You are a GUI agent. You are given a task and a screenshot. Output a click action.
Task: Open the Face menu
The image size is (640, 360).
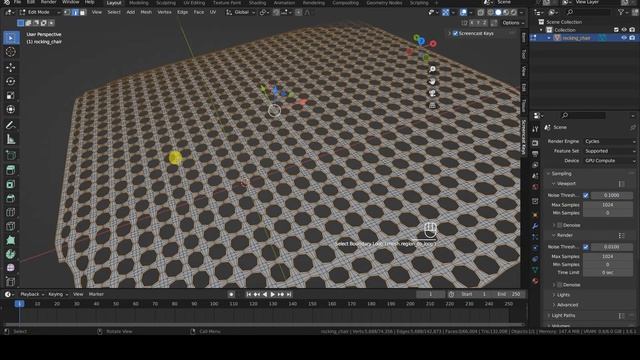coord(199,13)
